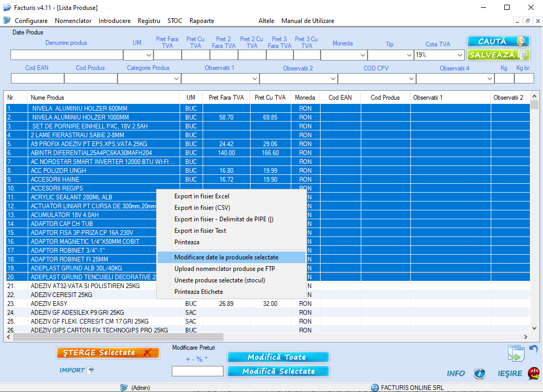The height and width of the screenshot is (392, 543).
Task: Click the menu bar system icon left of Configurare
Action: pyautogui.click(x=7, y=20)
